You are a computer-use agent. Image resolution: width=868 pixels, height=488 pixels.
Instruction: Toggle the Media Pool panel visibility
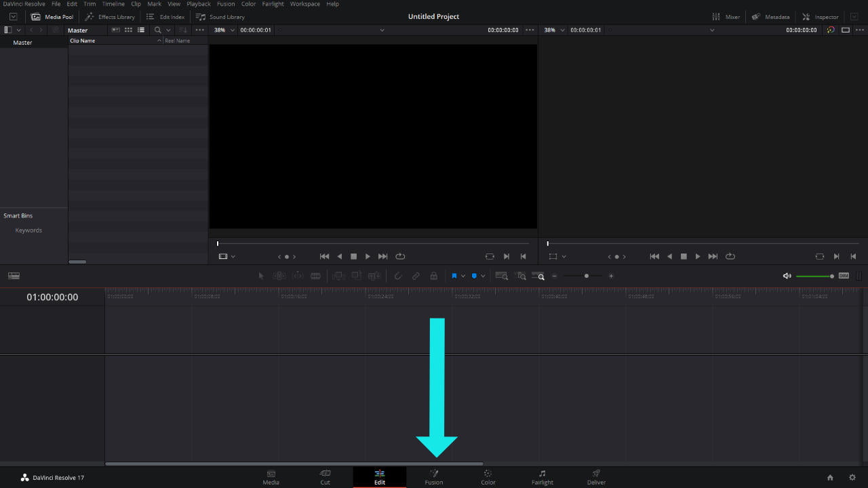[52, 16]
